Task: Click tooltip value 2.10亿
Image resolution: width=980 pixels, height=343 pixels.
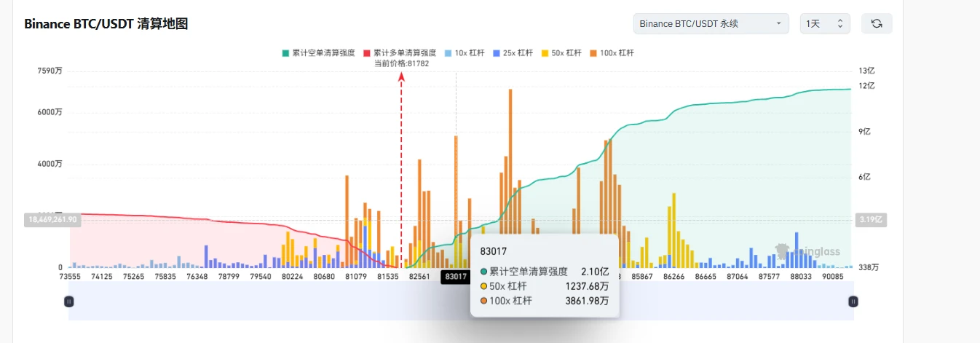Action: [x=595, y=271]
